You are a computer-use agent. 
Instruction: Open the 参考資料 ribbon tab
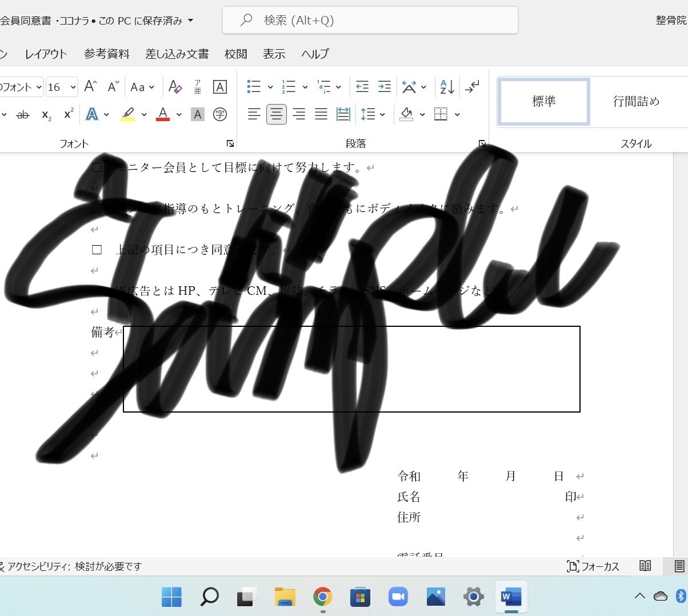pyautogui.click(x=107, y=54)
